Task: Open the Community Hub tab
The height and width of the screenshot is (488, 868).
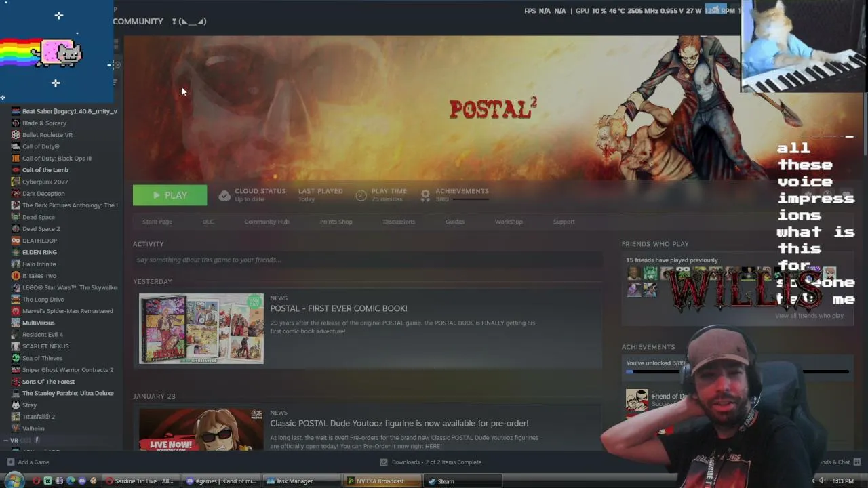Action: point(267,222)
